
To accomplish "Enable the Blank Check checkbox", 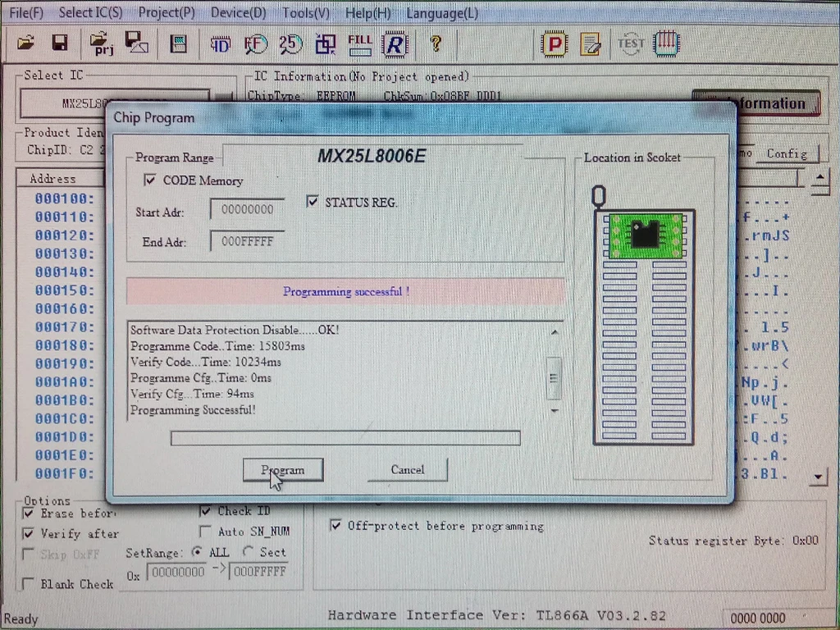I will (x=29, y=583).
